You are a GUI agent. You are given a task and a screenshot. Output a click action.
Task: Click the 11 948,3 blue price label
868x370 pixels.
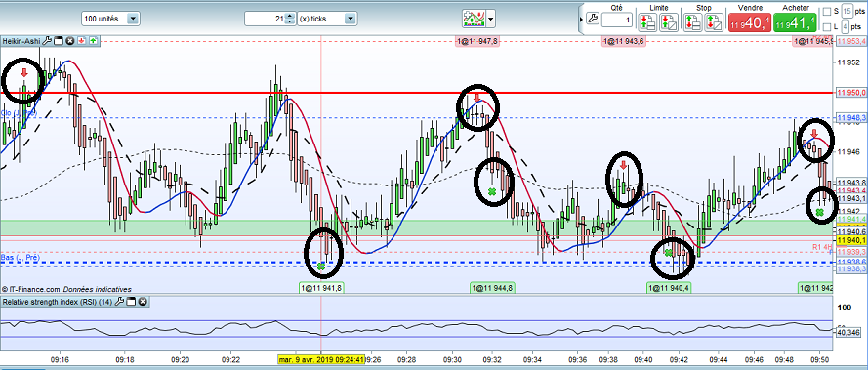[x=851, y=118]
